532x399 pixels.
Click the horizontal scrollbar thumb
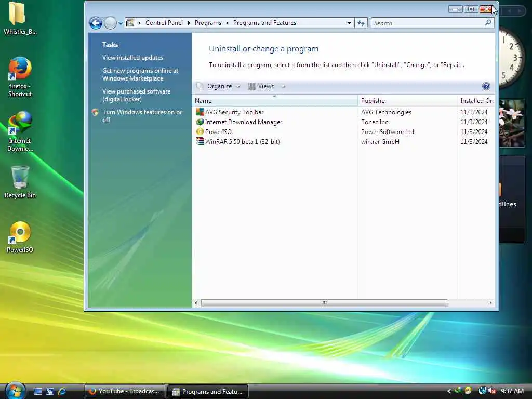(x=324, y=303)
